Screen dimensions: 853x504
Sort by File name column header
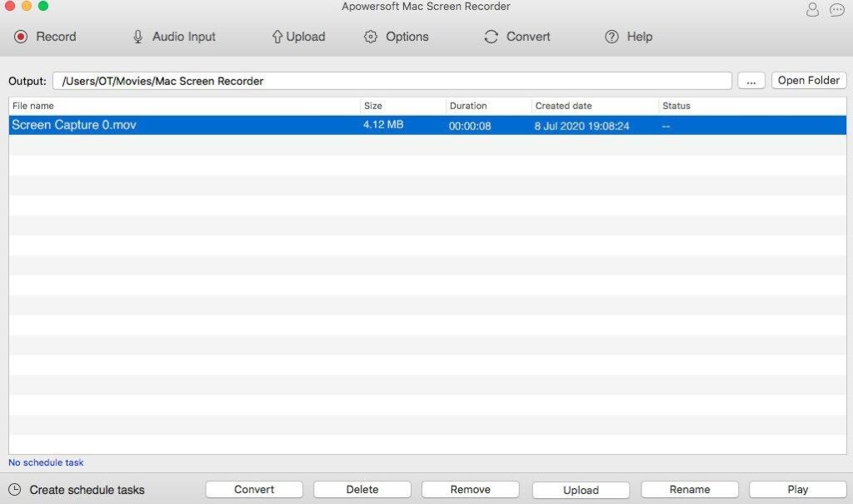point(184,106)
